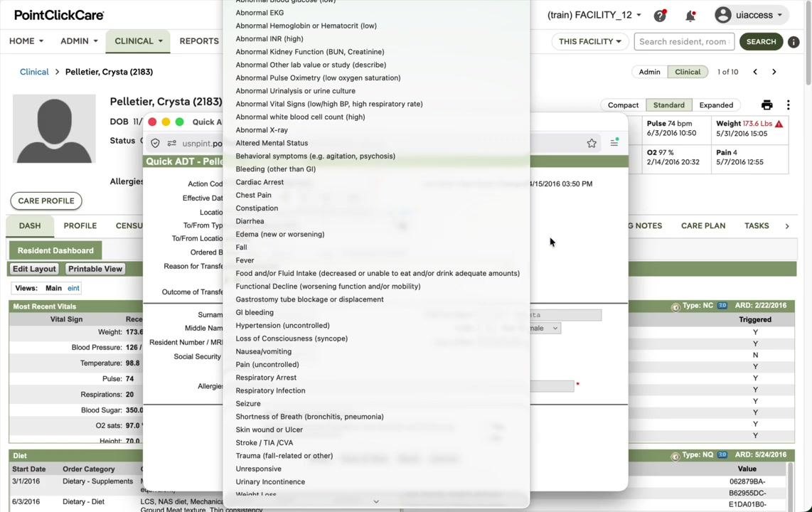Click the red weight warning triangle
The image size is (812, 512).
click(779, 124)
